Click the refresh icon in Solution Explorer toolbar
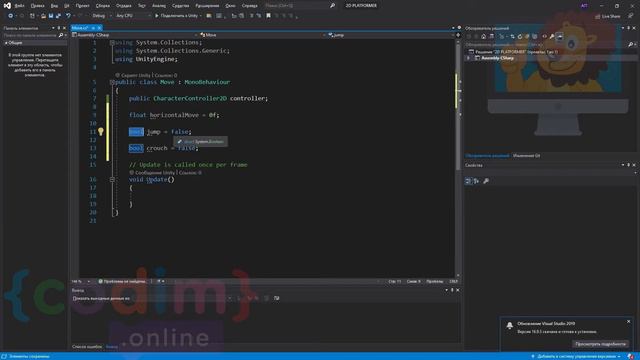Viewport: 640px width, 360px height. [x=520, y=37]
